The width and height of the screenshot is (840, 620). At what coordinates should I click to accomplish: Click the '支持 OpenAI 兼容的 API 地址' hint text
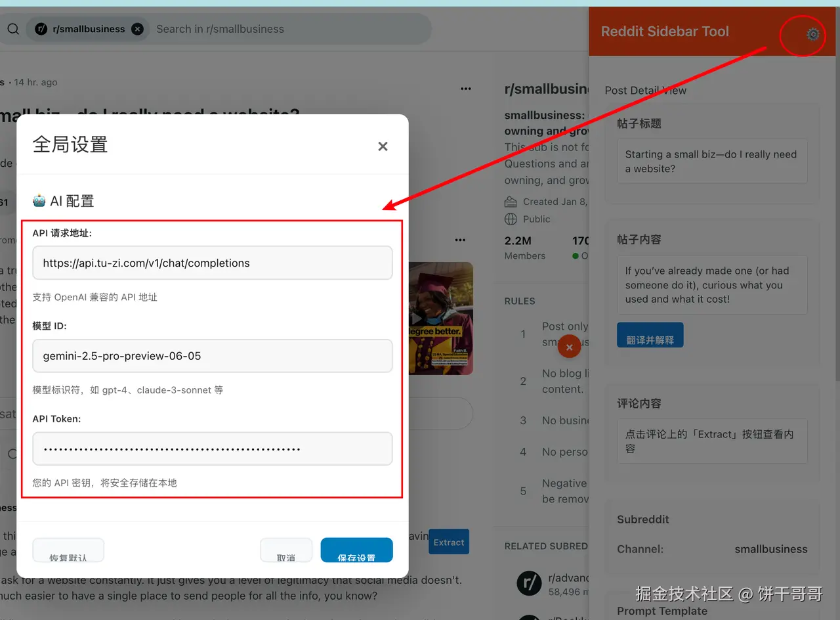(x=95, y=297)
